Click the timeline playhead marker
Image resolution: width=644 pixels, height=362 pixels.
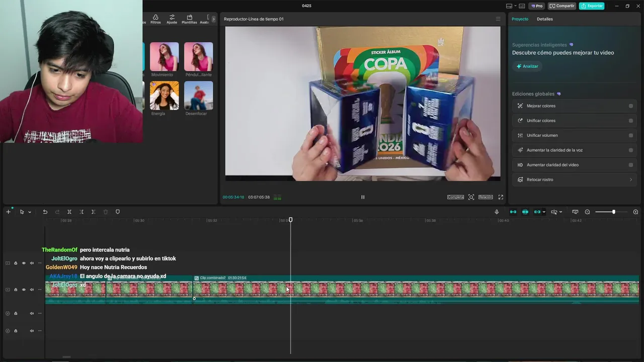tap(290, 220)
